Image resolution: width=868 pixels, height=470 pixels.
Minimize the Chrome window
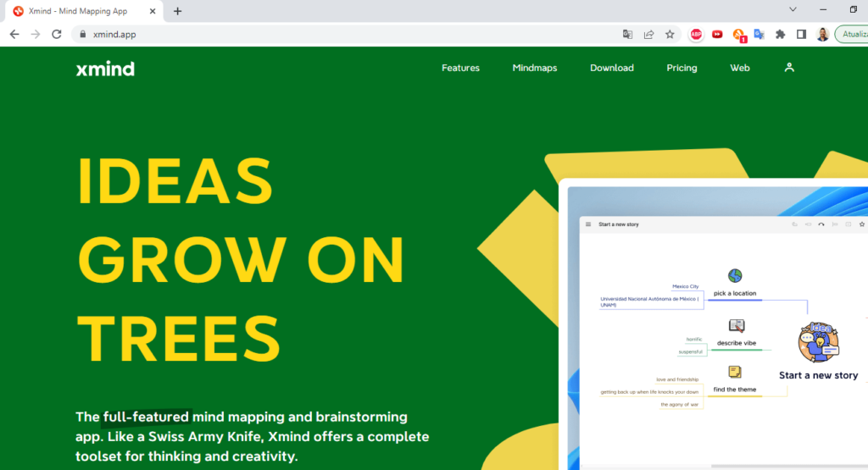tap(823, 9)
